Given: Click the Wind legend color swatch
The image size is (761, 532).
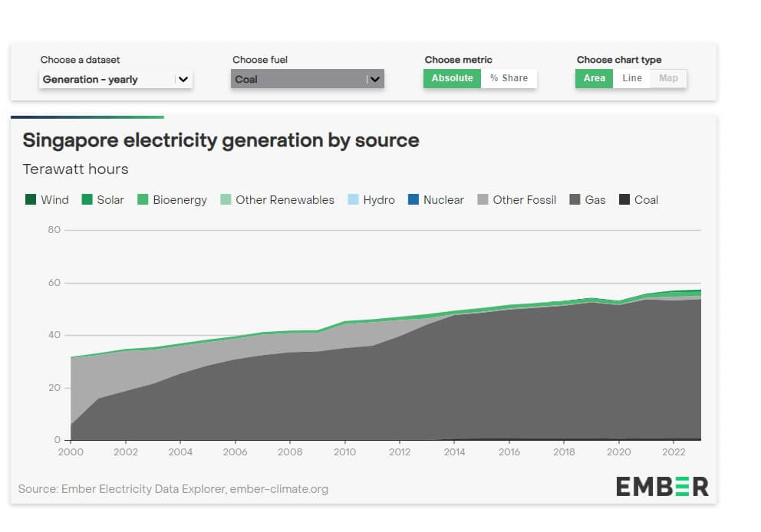Looking at the screenshot, I should (30, 200).
